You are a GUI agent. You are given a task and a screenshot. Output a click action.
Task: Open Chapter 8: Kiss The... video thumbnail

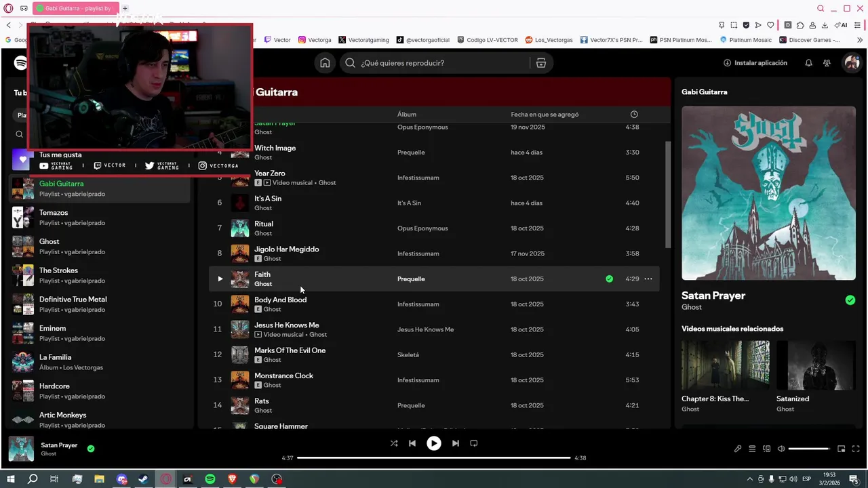(725, 365)
